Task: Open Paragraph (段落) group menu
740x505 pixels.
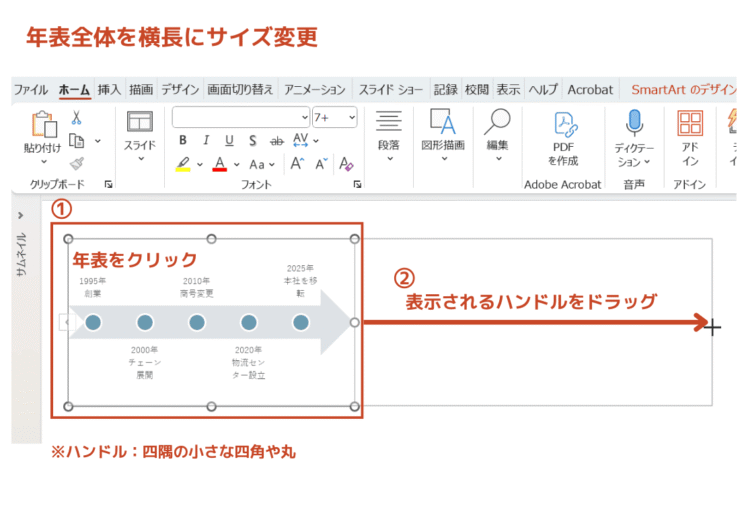Action: click(x=389, y=136)
